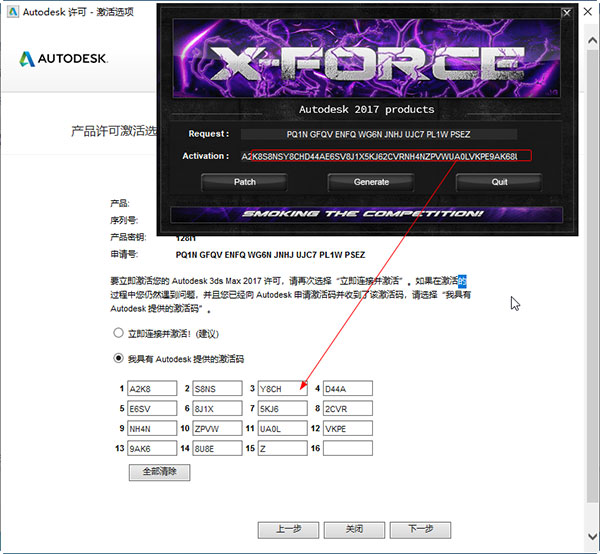Image resolution: width=600 pixels, height=554 pixels.
Task: Click the Autodesk app icon in title bar
Action: pos(13,12)
